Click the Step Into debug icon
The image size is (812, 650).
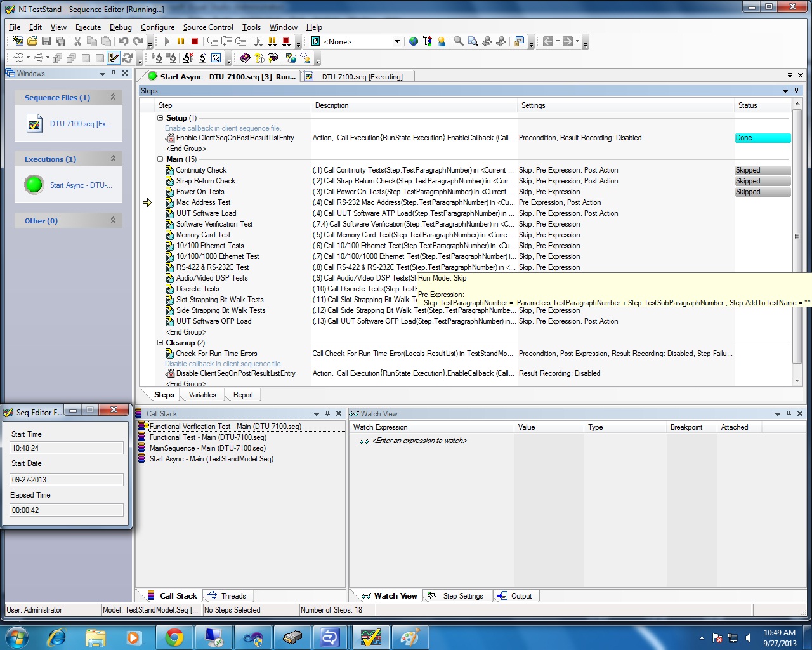[212, 41]
